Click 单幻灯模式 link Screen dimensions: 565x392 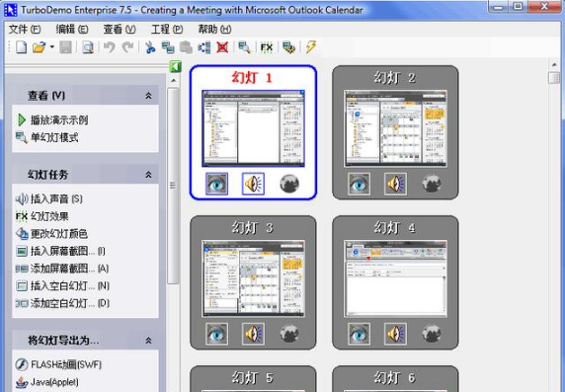[x=47, y=137]
